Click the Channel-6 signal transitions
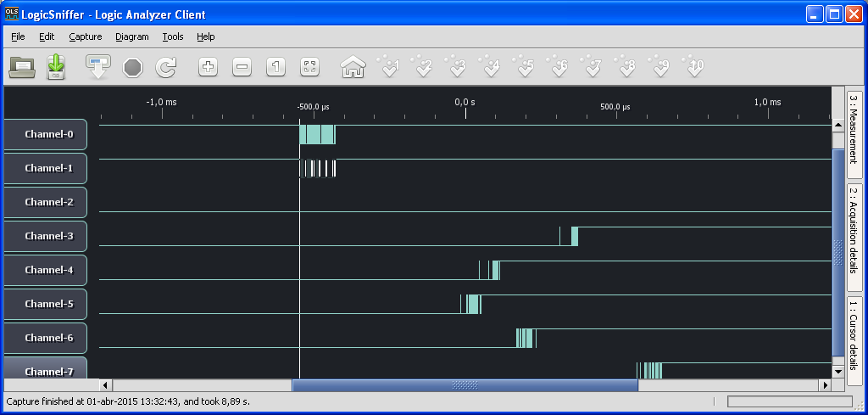 (x=526, y=338)
